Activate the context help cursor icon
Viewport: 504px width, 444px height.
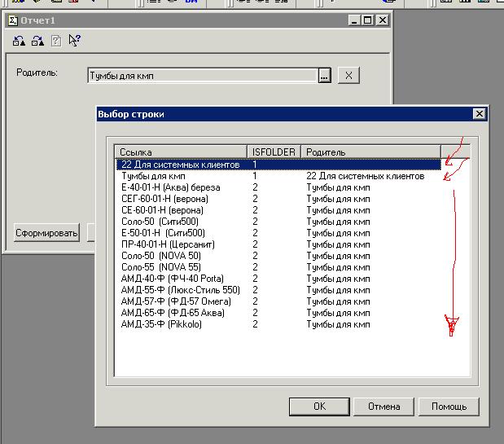point(75,40)
